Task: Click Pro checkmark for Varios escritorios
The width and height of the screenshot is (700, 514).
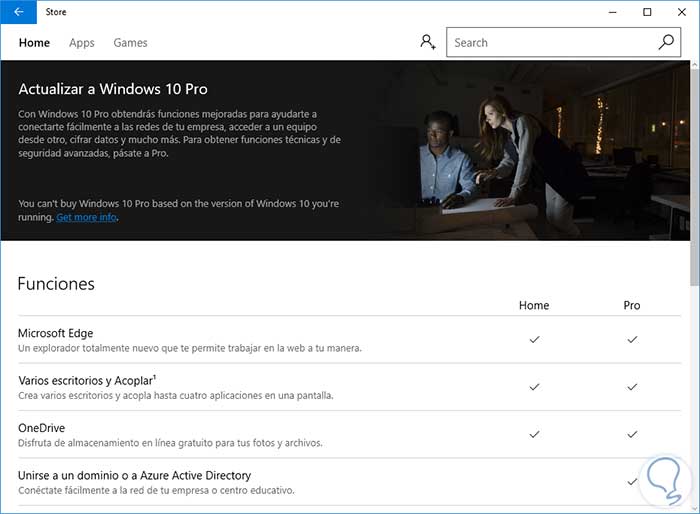Action: [632, 387]
